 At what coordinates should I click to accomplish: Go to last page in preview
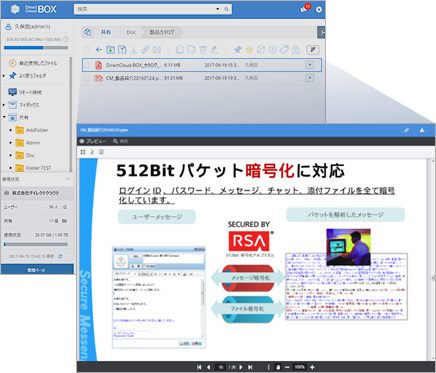[x=250, y=367]
